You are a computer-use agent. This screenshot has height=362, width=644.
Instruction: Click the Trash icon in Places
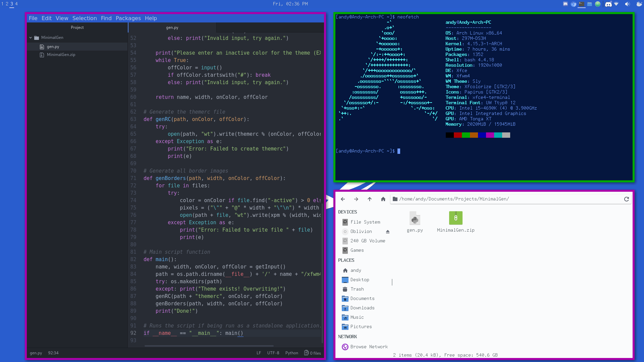click(345, 289)
